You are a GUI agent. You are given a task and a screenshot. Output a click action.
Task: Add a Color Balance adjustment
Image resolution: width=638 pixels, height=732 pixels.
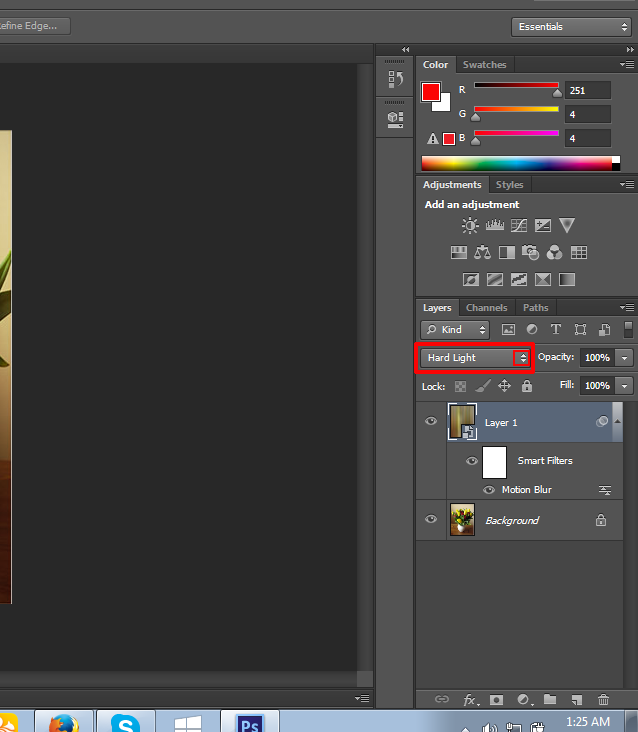tap(482, 253)
